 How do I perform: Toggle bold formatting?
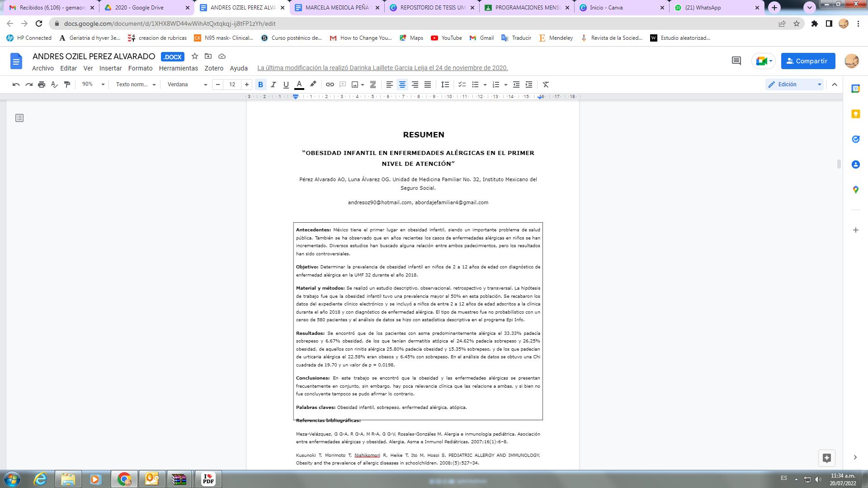tap(260, 84)
